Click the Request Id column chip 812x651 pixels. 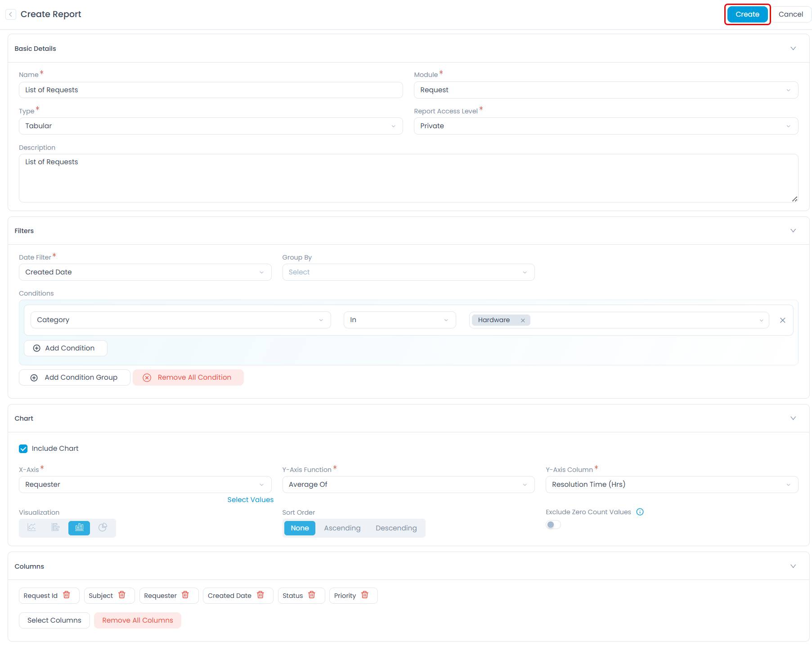pyautogui.click(x=49, y=596)
